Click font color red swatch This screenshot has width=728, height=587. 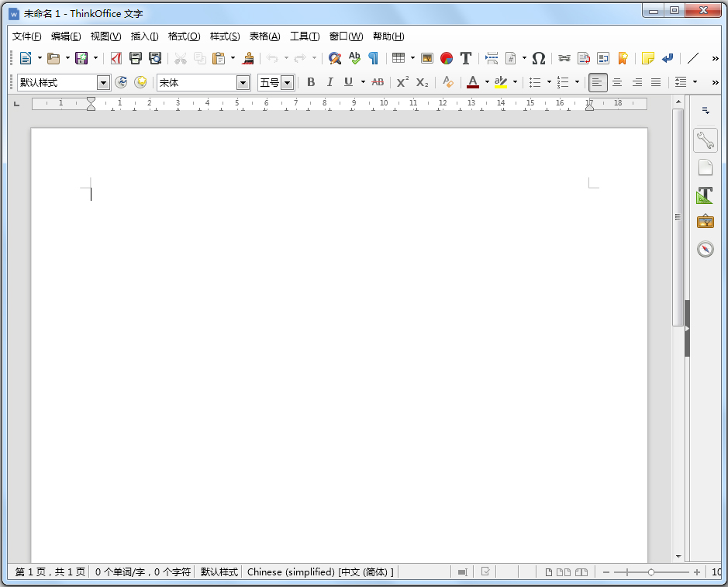[473, 82]
